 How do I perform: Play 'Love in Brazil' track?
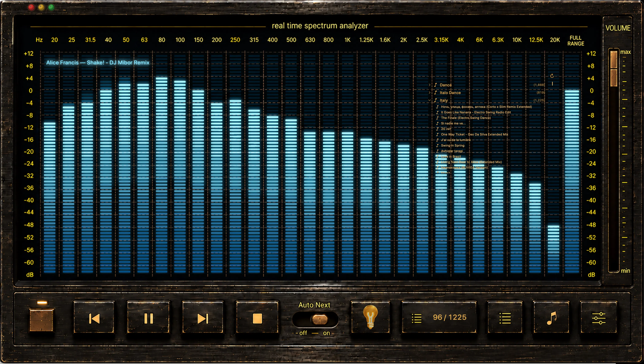pos(451,157)
